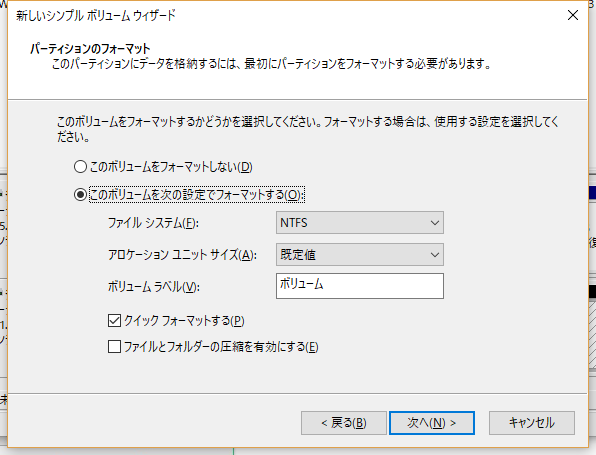Click the ボリューム label text field
The image size is (596, 455).
coord(360,286)
